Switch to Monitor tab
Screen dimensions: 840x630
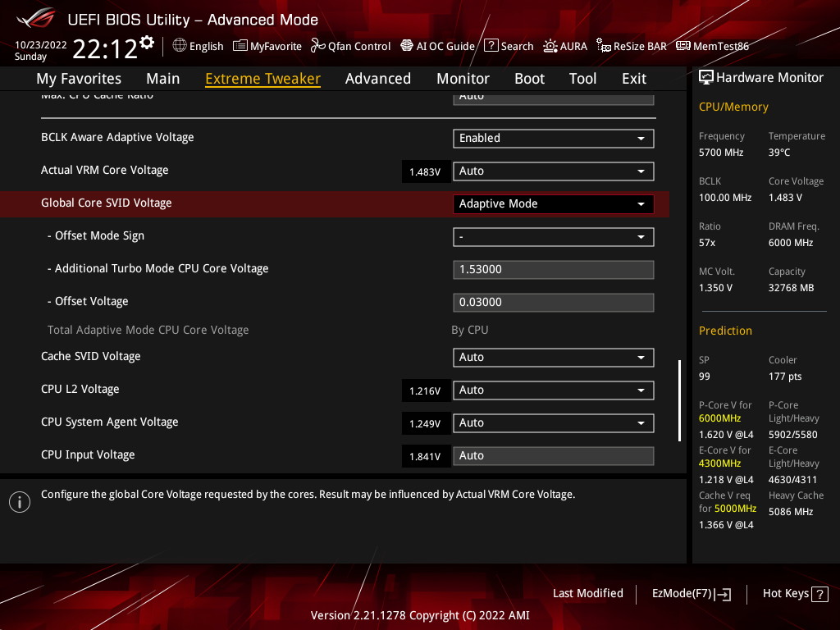[x=463, y=79]
